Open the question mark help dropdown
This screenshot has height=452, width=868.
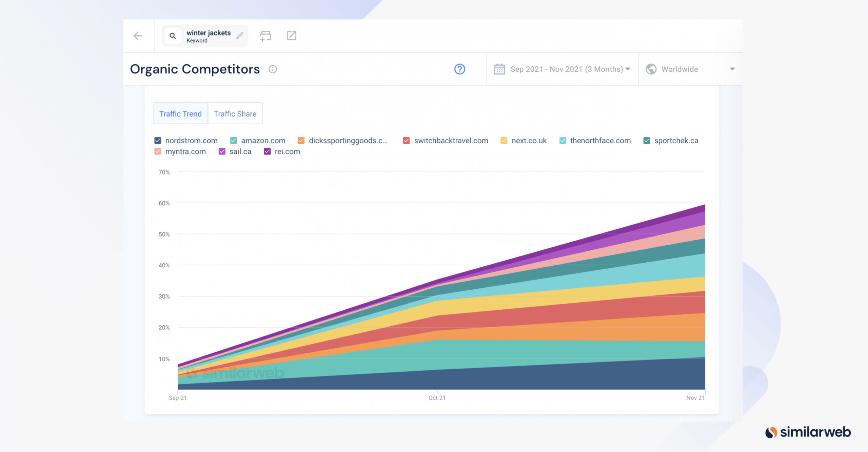pos(459,69)
